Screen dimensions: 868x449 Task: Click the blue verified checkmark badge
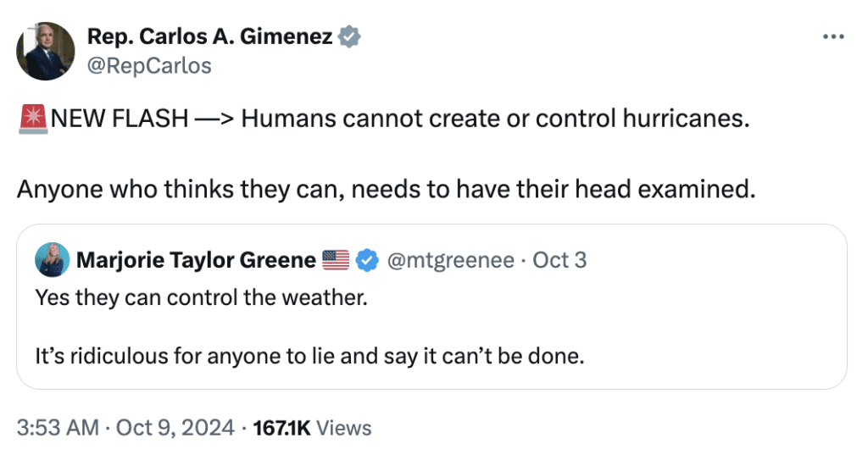366,260
